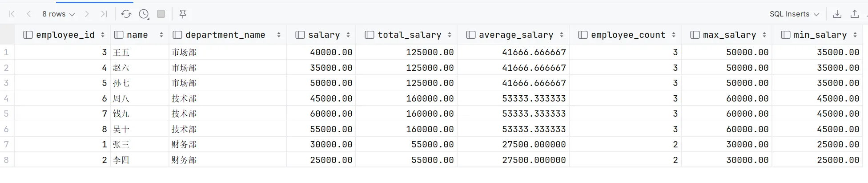
Task: Select row number 4 header
Action: [x=7, y=98]
